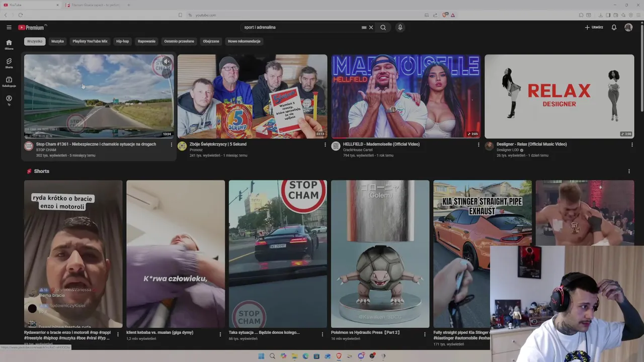Click the magnifier search button
This screenshot has width=644, height=362.
(x=383, y=27)
